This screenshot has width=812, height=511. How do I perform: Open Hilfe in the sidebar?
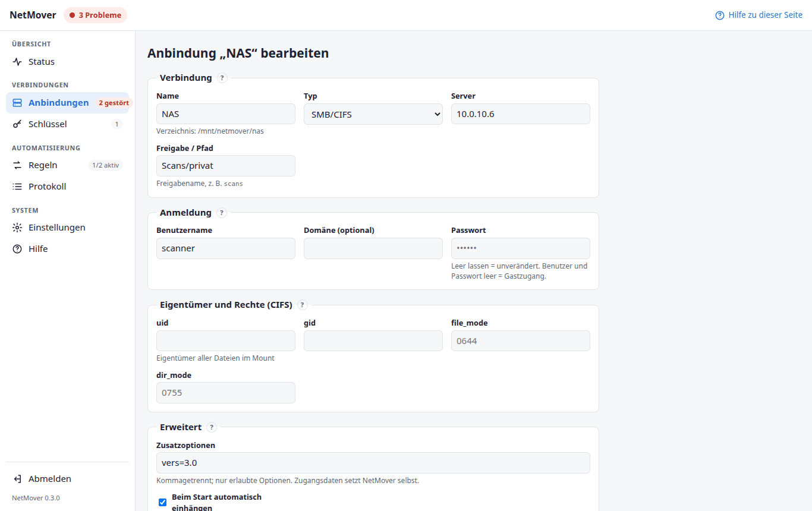67,249
